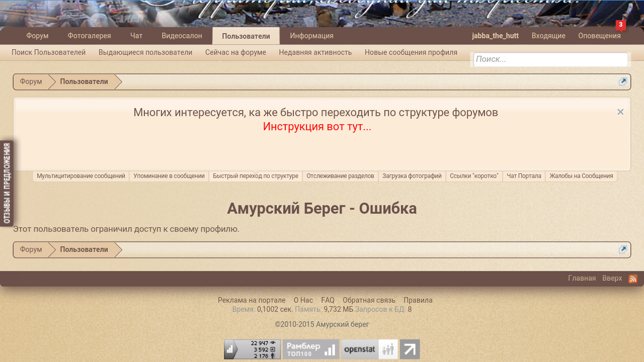Close the instruction notice with the X
This screenshot has height=362, width=644.
620,112
